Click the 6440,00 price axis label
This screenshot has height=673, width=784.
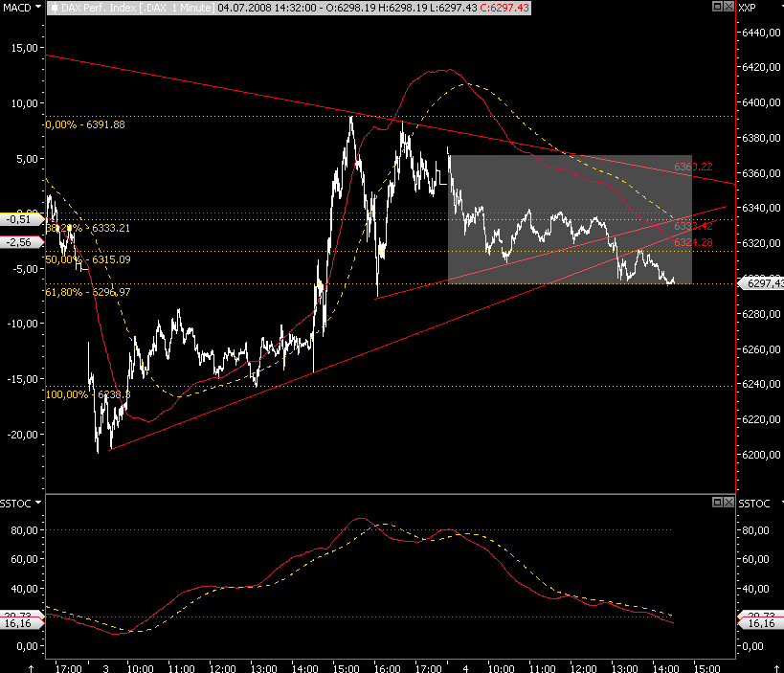tap(761, 33)
